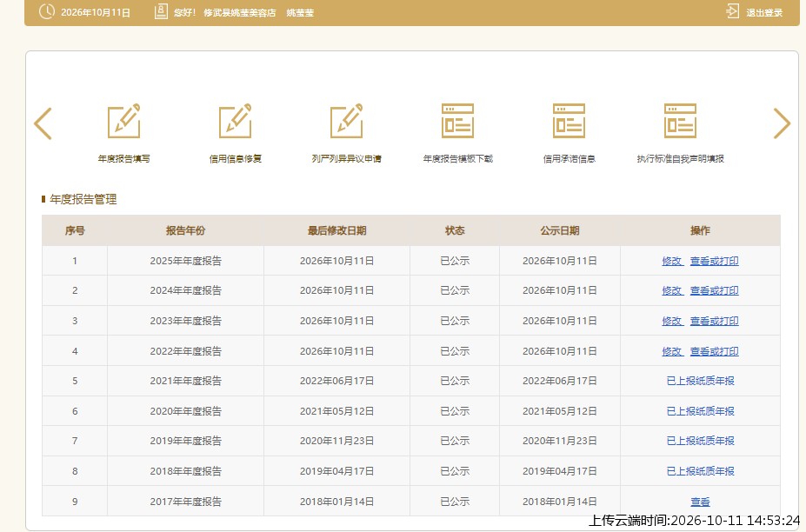Click the 最后修改日期 column header

(x=336, y=230)
